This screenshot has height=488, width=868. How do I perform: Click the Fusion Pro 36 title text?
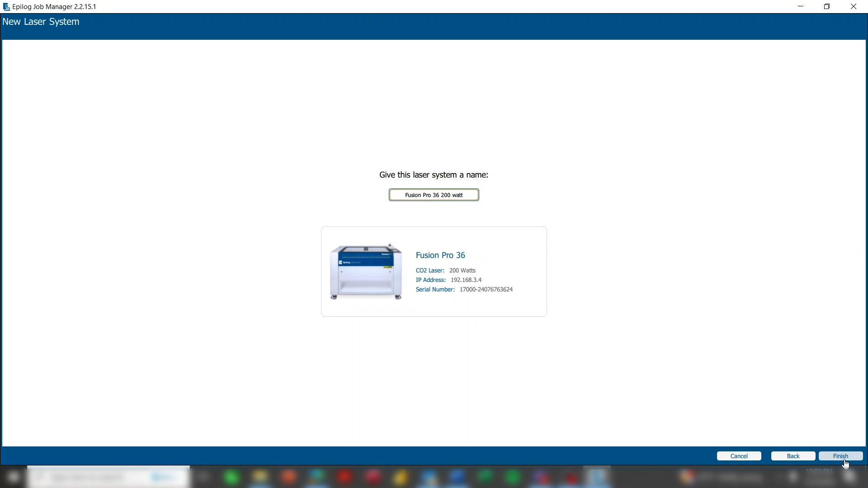point(440,255)
